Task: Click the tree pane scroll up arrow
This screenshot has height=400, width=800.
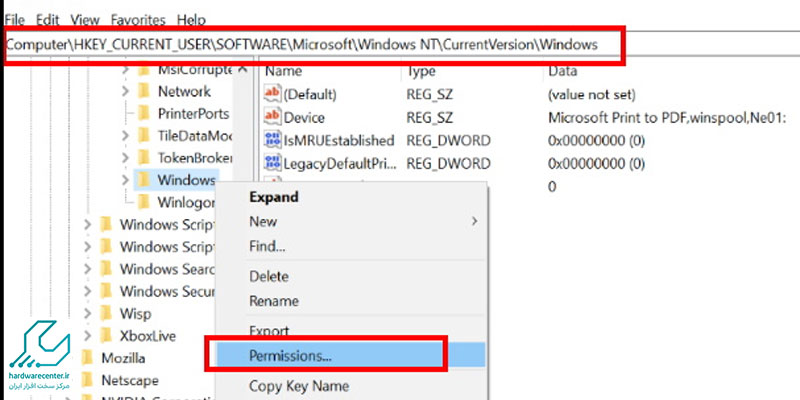Action: pos(243,69)
